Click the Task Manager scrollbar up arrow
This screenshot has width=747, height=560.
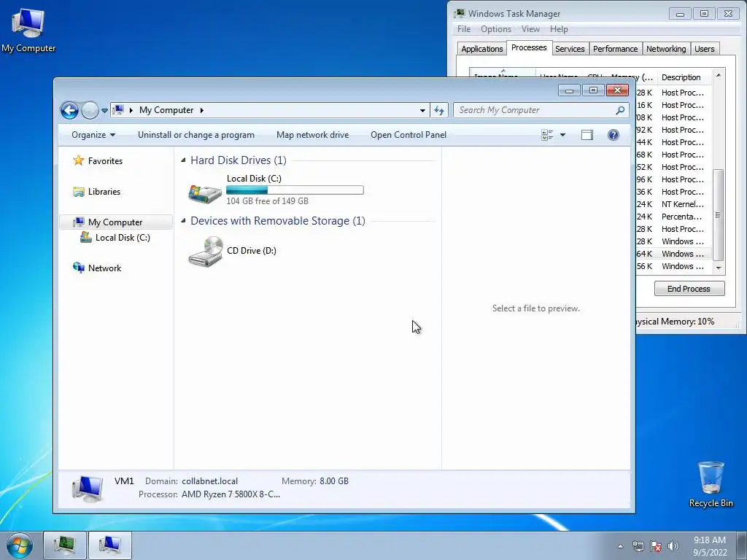click(x=719, y=75)
